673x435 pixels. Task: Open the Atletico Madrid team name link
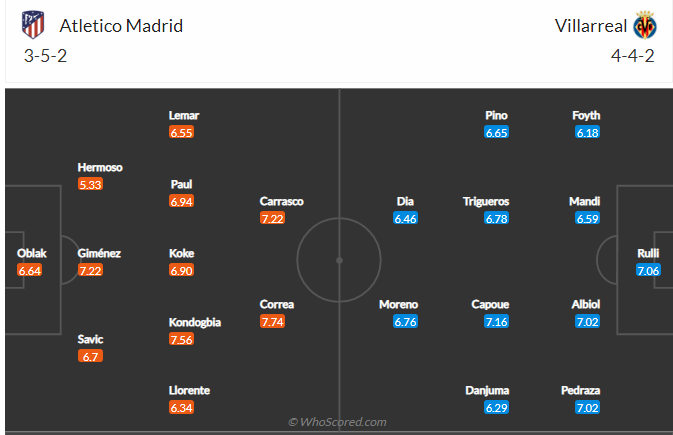point(121,26)
